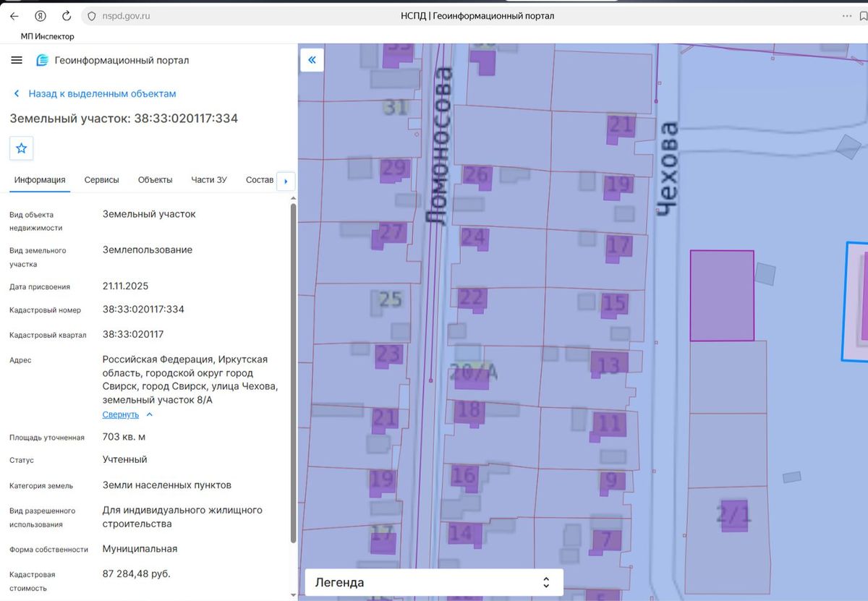
Task: Return via Назад к выделенным объектам
Action: click(x=95, y=93)
